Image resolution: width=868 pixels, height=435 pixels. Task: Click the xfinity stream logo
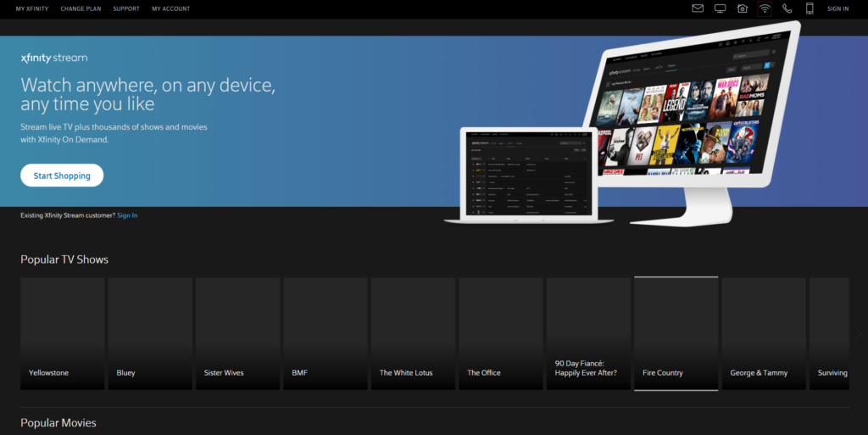pyautogui.click(x=54, y=58)
